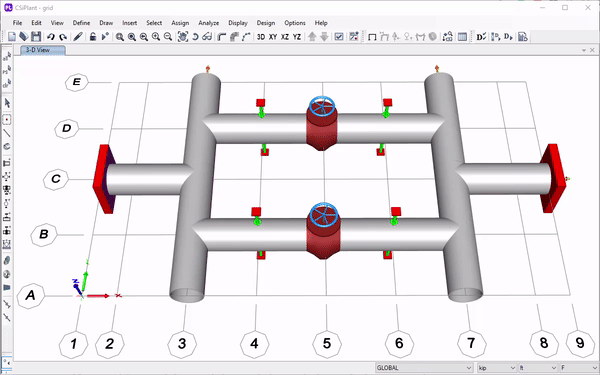Click the zoom out magnifier icon
Viewport: 600px width, 375px height.
click(168, 37)
